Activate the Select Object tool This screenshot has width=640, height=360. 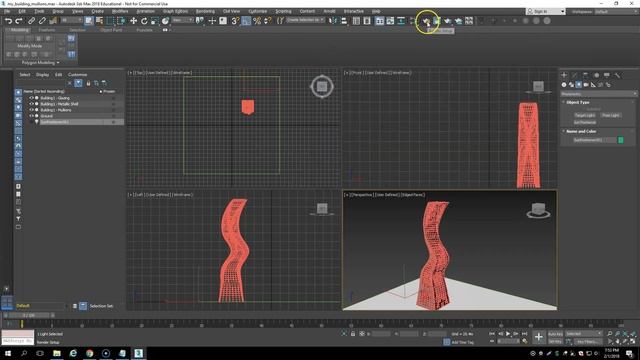pos(89,21)
